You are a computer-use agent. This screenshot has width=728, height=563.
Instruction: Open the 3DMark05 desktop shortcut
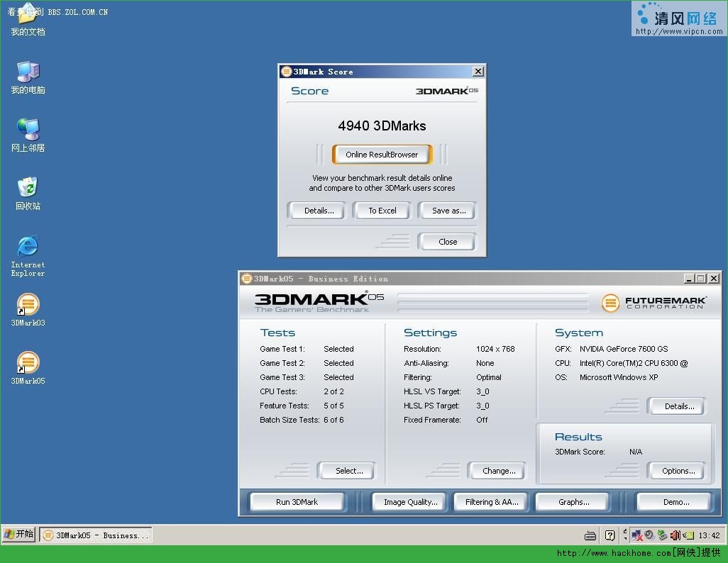tap(28, 367)
